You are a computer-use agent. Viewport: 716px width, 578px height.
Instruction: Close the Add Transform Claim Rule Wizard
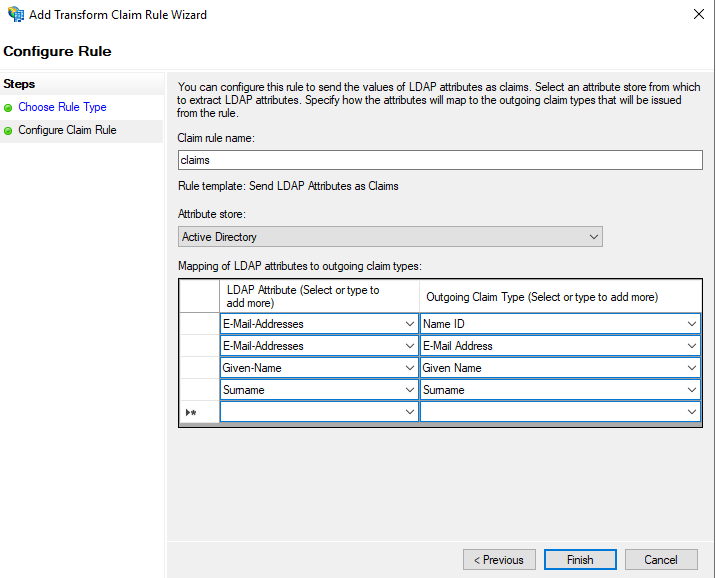697,15
